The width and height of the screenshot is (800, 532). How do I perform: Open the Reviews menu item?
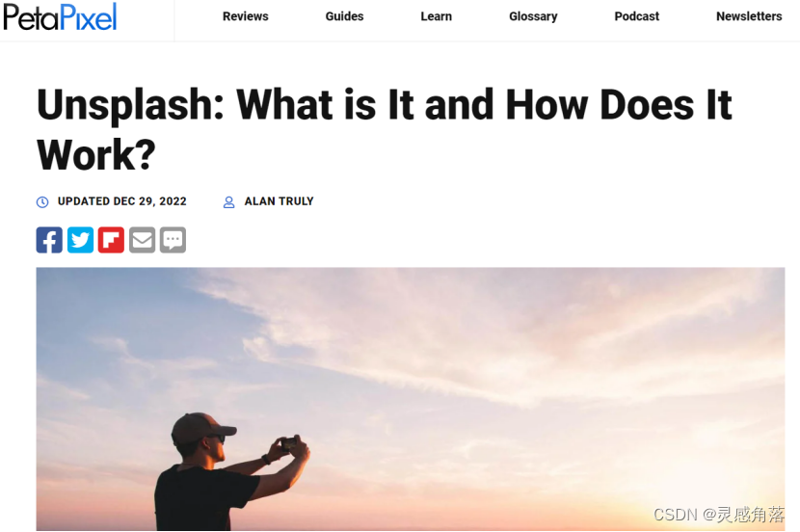pyautogui.click(x=246, y=16)
